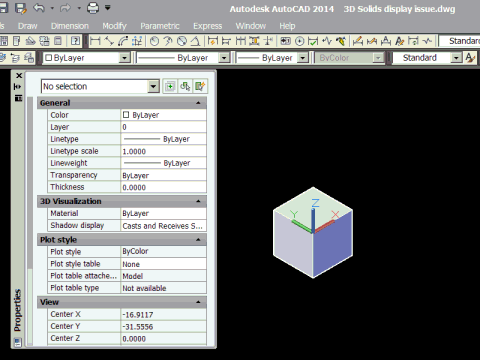Click the Center X value -16.9117
Screen dimensions: 480x360
pos(163,314)
